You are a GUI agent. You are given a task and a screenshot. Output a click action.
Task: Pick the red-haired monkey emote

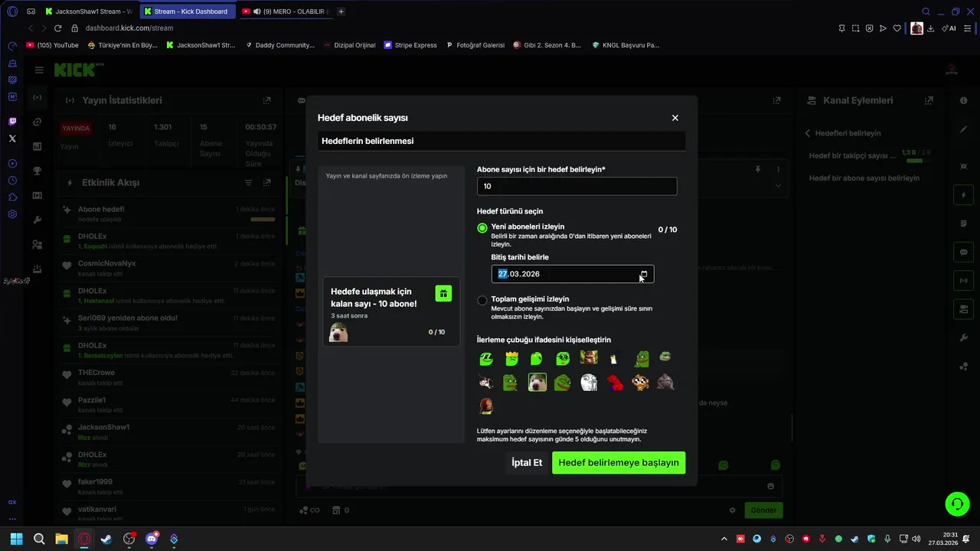coord(486,406)
